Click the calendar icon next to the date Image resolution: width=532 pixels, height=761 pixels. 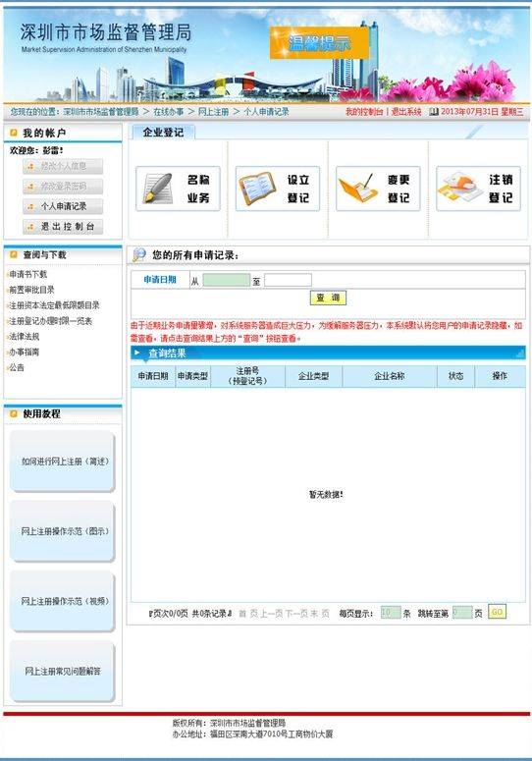434,112
